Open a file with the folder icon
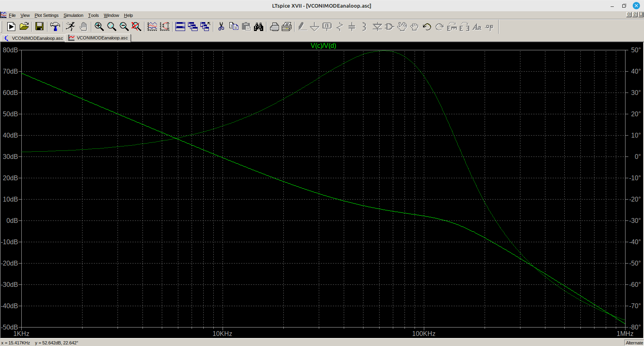This screenshot has height=346, width=644. (x=24, y=27)
